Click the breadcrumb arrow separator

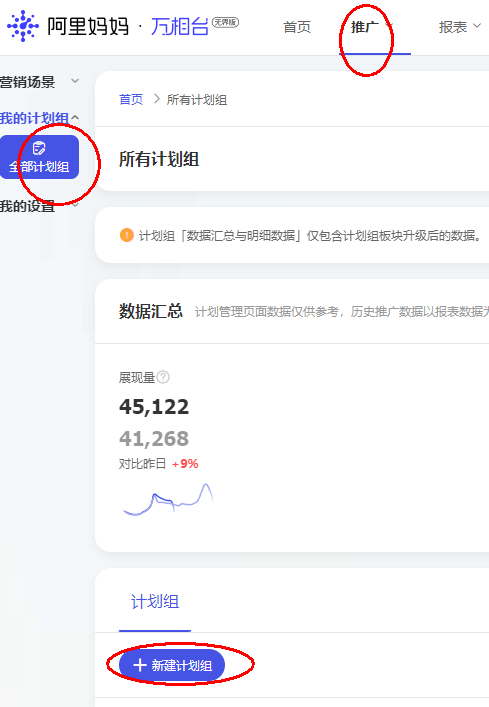pos(156,99)
